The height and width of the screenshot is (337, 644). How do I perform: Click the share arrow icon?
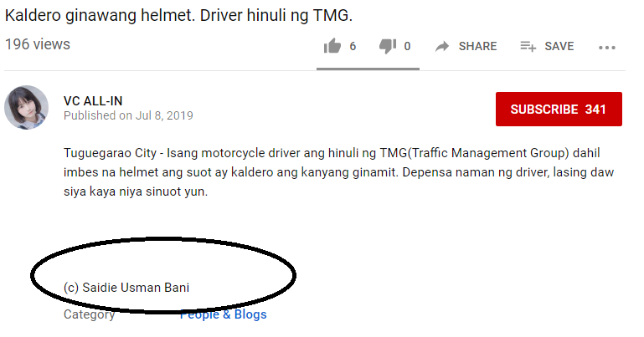click(442, 46)
